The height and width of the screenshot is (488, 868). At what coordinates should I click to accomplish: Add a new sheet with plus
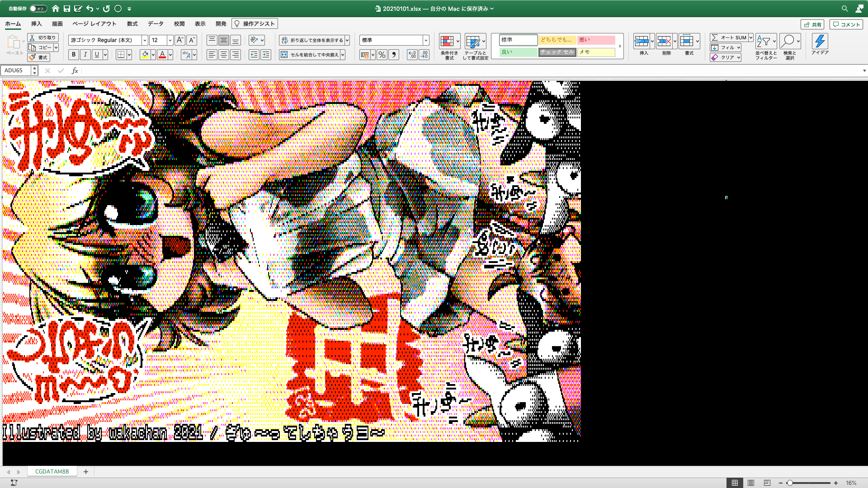click(x=86, y=471)
